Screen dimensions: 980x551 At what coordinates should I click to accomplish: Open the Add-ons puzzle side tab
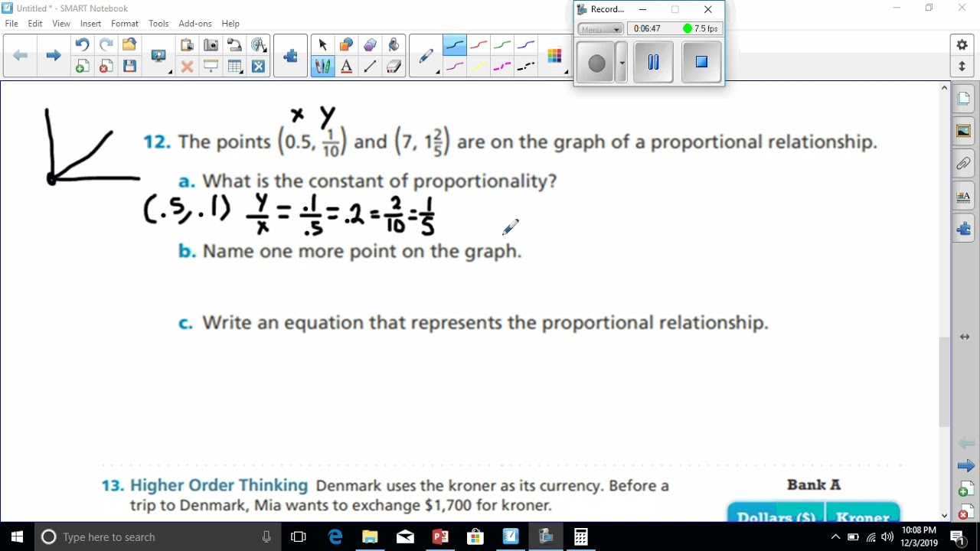(x=963, y=229)
